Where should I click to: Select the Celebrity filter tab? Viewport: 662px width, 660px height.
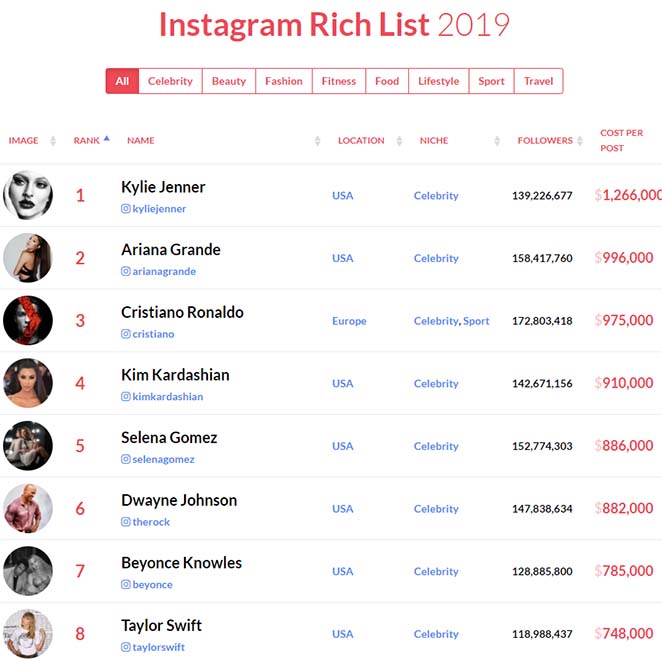coord(170,81)
